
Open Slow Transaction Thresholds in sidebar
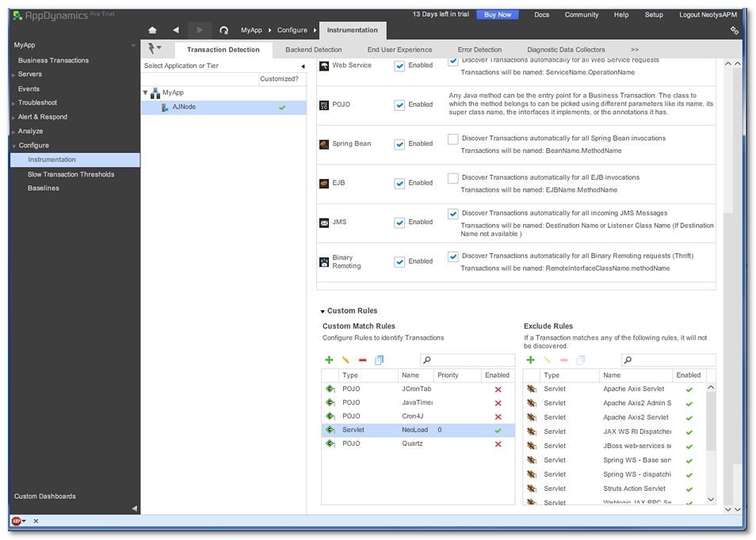[x=71, y=174]
